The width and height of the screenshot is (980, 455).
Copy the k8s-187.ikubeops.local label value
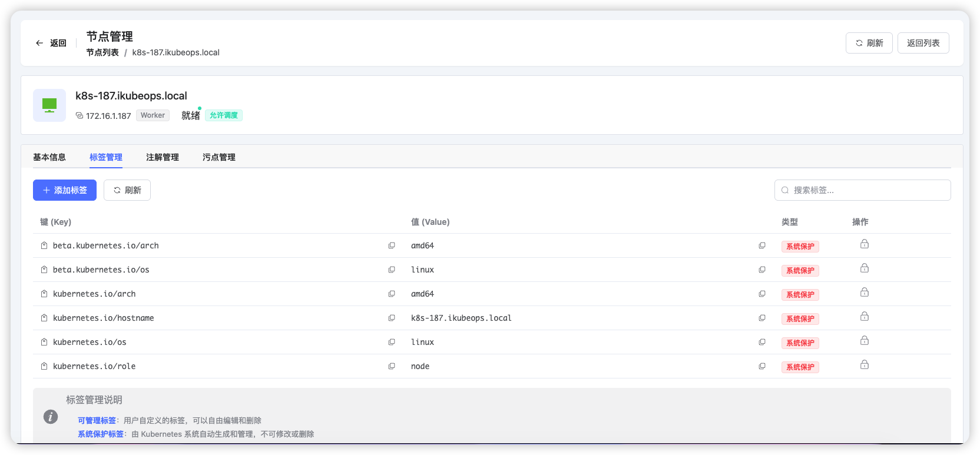click(762, 318)
